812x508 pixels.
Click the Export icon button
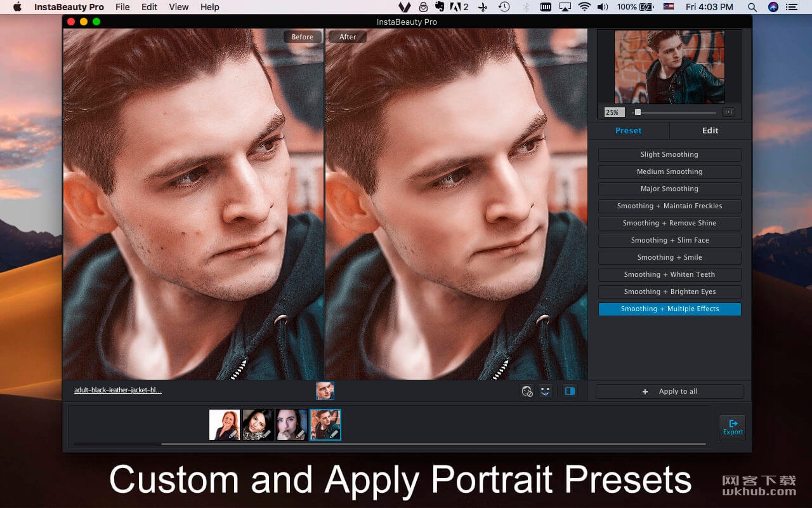pos(733,427)
